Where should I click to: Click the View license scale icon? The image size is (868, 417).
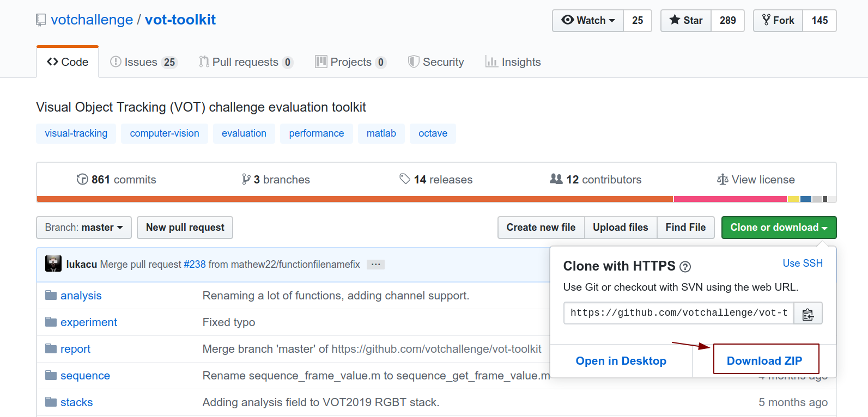click(x=723, y=180)
